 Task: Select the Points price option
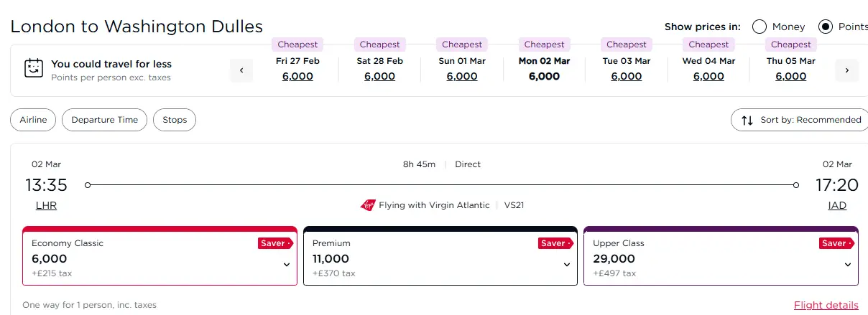(x=826, y=27)
